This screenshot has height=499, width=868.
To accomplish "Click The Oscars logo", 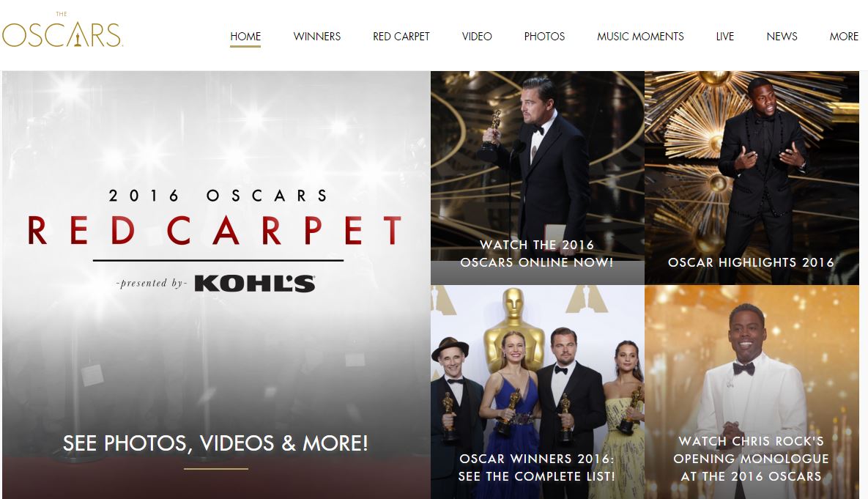I will click(62, 30).
